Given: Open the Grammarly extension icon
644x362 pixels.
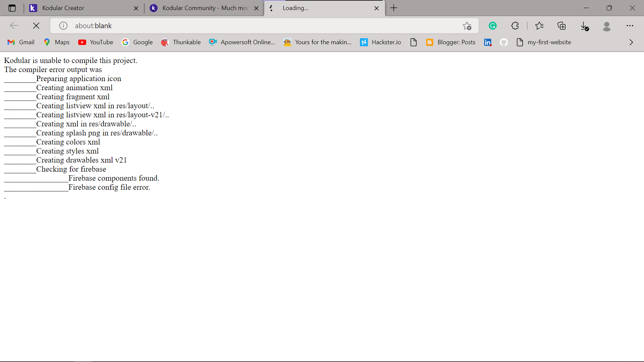Looking at the screenshot, I should (x=493, y=25).
